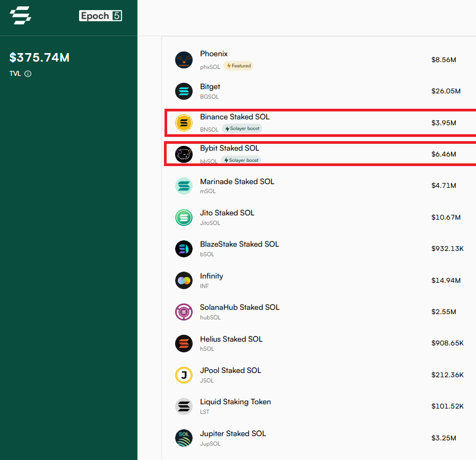Click the Marinade mSOL token icon
Viewport: 476px width, 460px height.
click(x=184, y=186)
